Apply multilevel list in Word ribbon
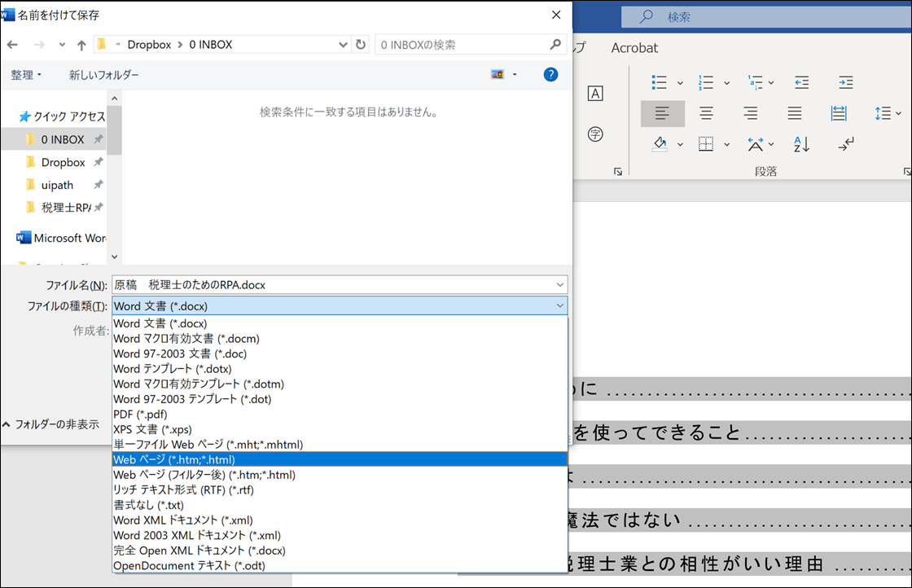 (x=755, y=82)
